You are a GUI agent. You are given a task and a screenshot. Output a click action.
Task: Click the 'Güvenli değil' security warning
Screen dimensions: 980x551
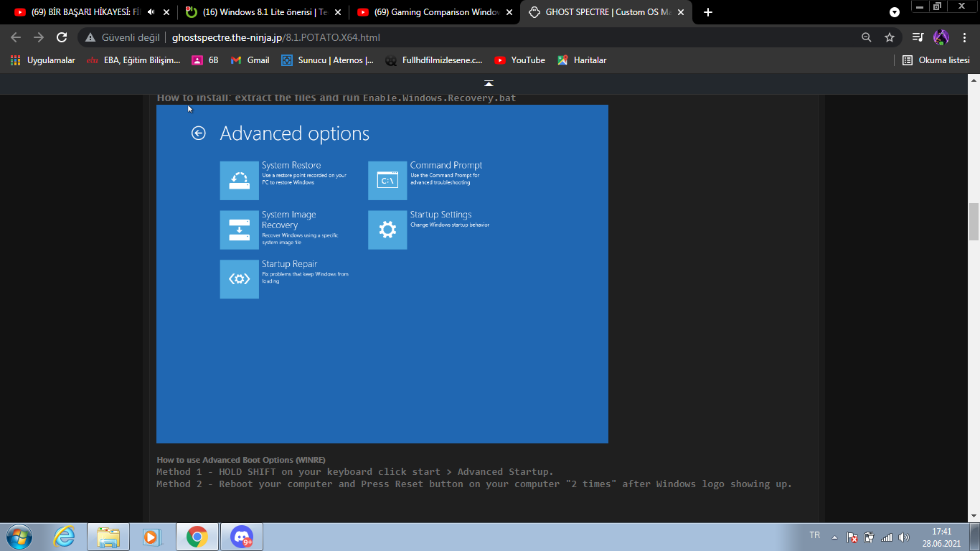tap(123, 37)
